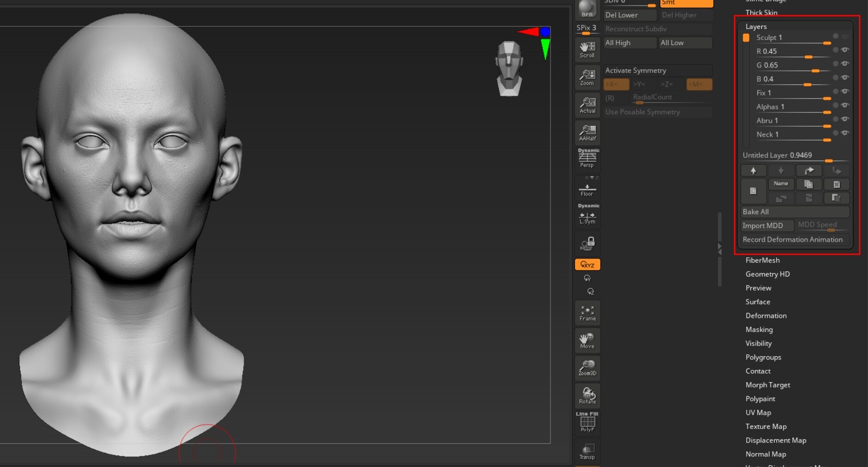868x467 pixels.
Task: Toggle L.Sym local symmetry
Action: (587, 216)
